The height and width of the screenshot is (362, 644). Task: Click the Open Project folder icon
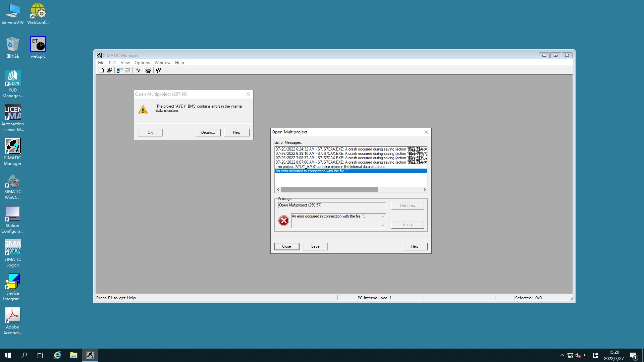[109, 70]
